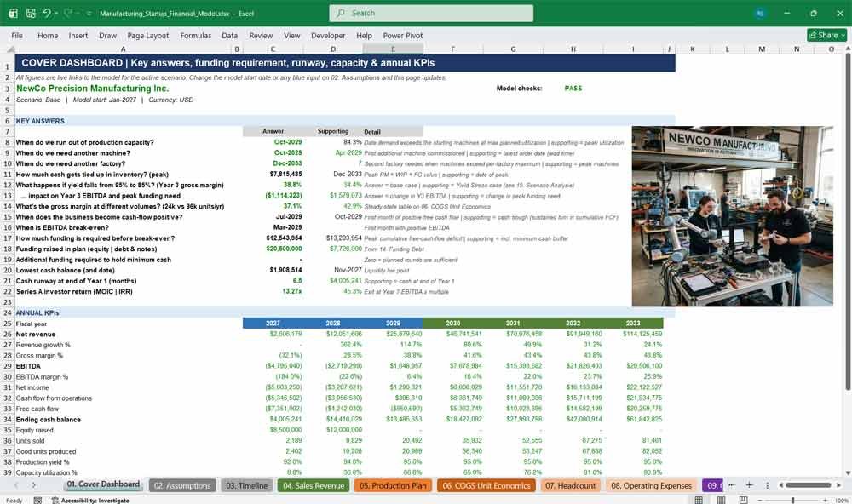The image size is (852, 504).
Task: Click the user account avatar
Action: [760, 13]
